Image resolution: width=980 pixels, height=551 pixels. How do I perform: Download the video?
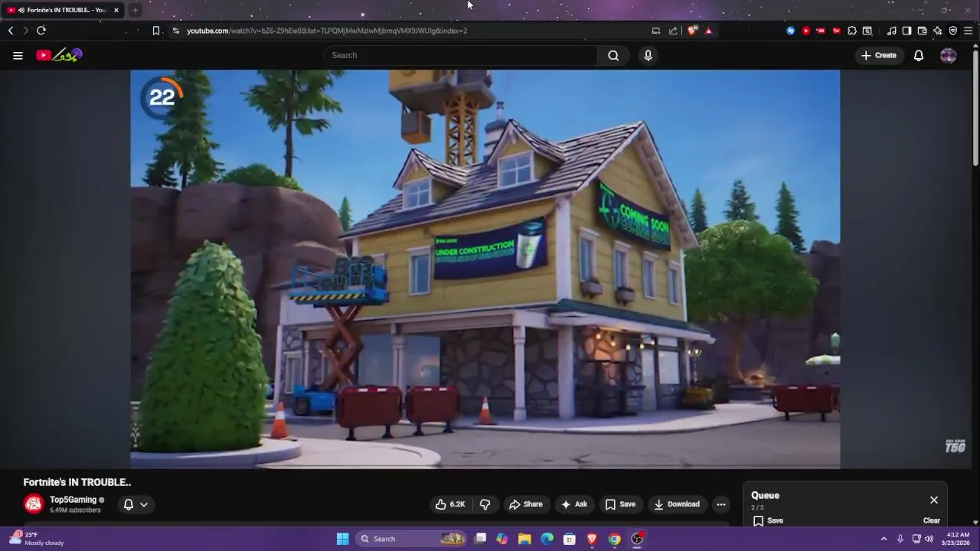pos(677,504)
